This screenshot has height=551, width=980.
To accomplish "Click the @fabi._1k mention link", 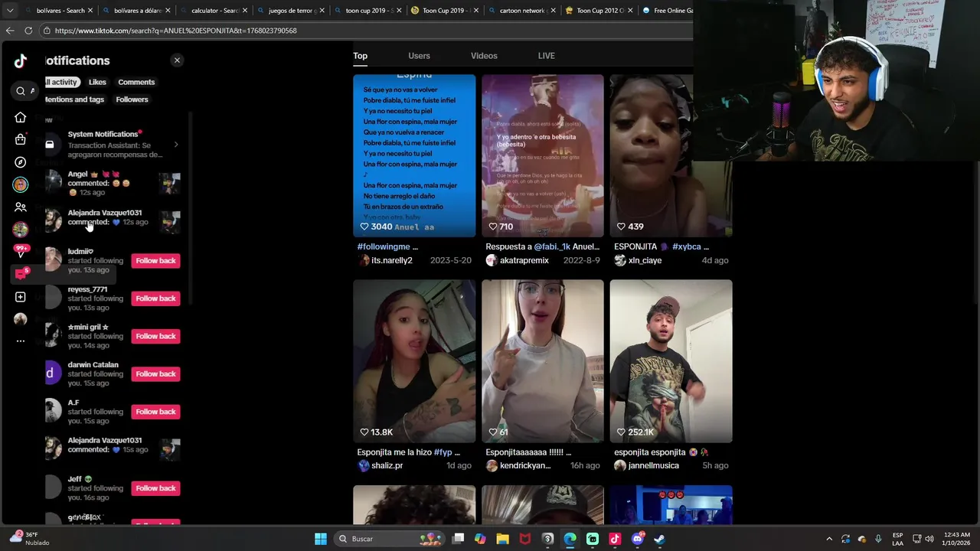I will (x=552, y=246).
